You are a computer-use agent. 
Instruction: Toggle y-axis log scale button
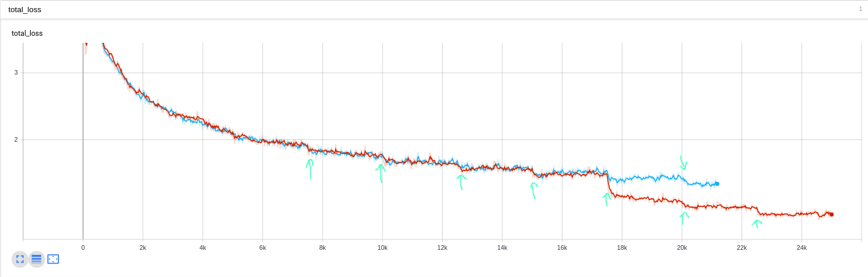click(36, 259)
